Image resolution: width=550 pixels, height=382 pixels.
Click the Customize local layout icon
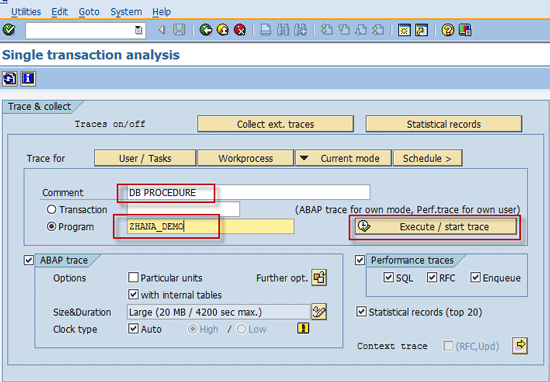pyautogui.click(x=465, y=30)
